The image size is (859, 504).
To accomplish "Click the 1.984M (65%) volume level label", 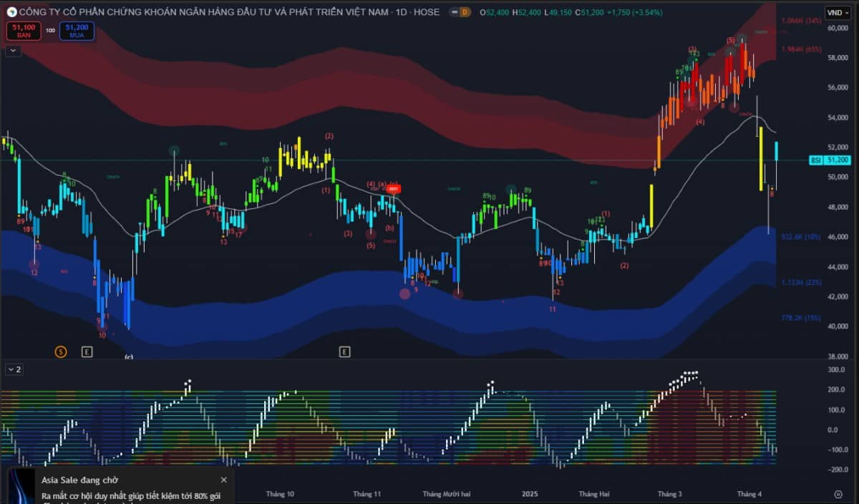I will [802, 49].
